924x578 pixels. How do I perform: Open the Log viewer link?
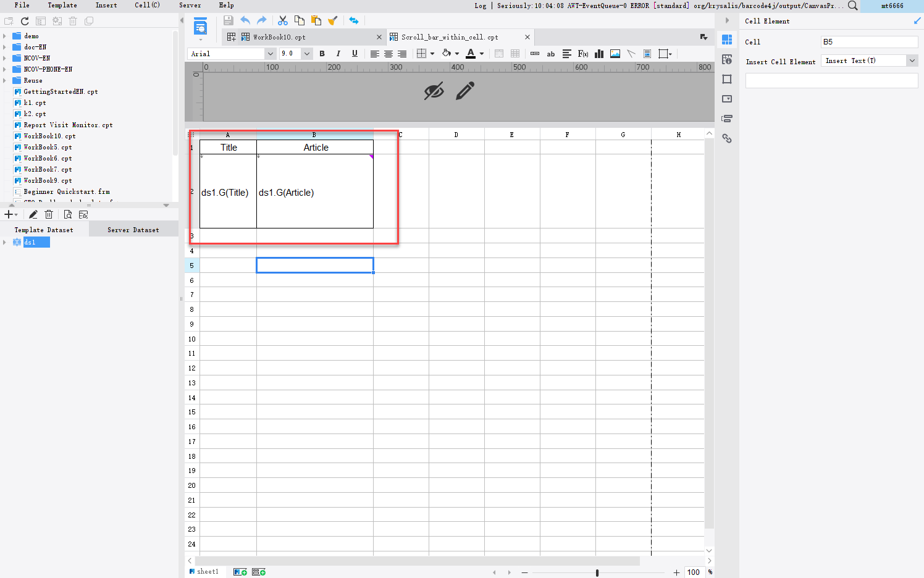(481, 6)
